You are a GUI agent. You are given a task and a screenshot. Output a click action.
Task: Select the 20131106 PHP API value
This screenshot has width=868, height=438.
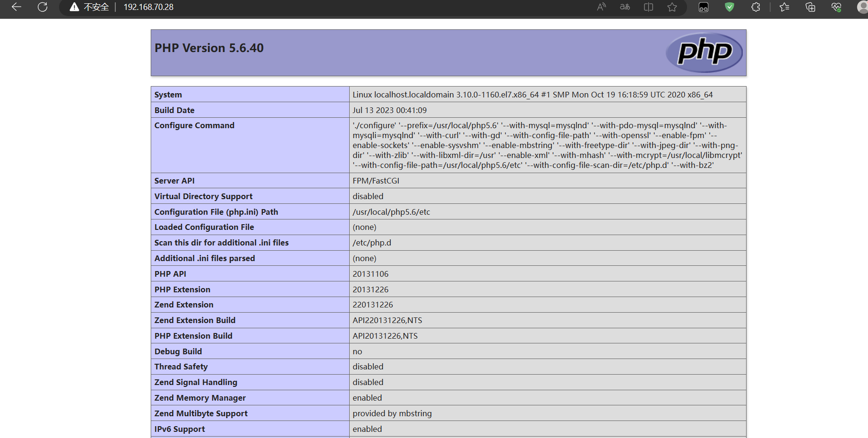pos(370,274)
